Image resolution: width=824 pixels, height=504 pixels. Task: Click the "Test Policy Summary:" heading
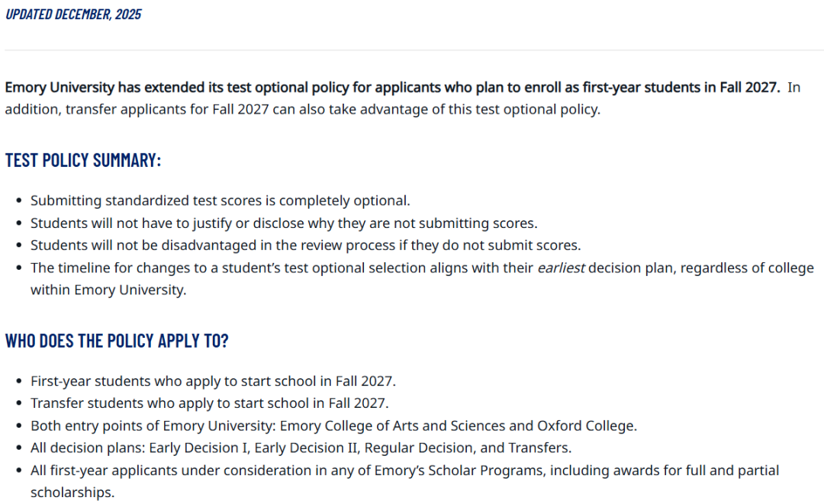pyautogui.click(x=83, y=161)
